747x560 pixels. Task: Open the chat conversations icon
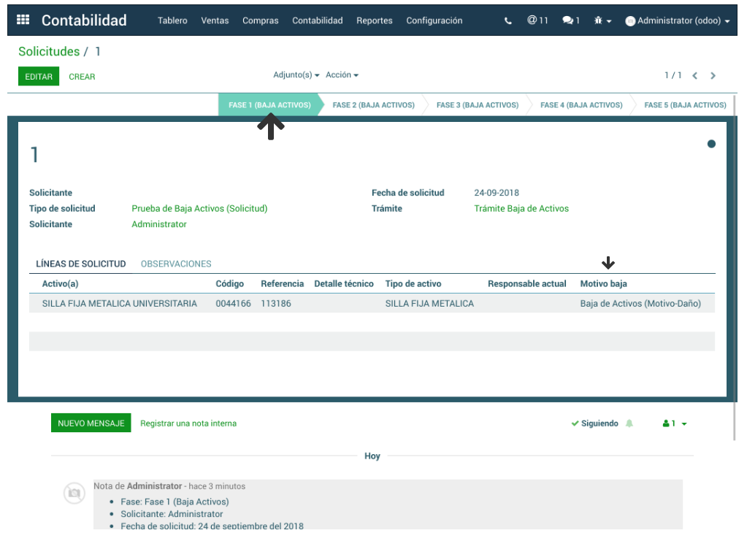pyautogui.click(x=570, y=20)
